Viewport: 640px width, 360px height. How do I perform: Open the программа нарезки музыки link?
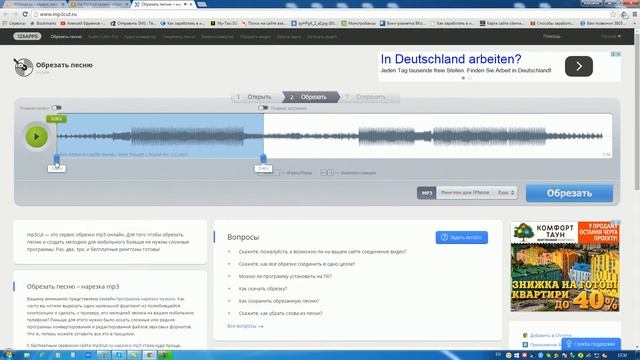click(146, 299)
